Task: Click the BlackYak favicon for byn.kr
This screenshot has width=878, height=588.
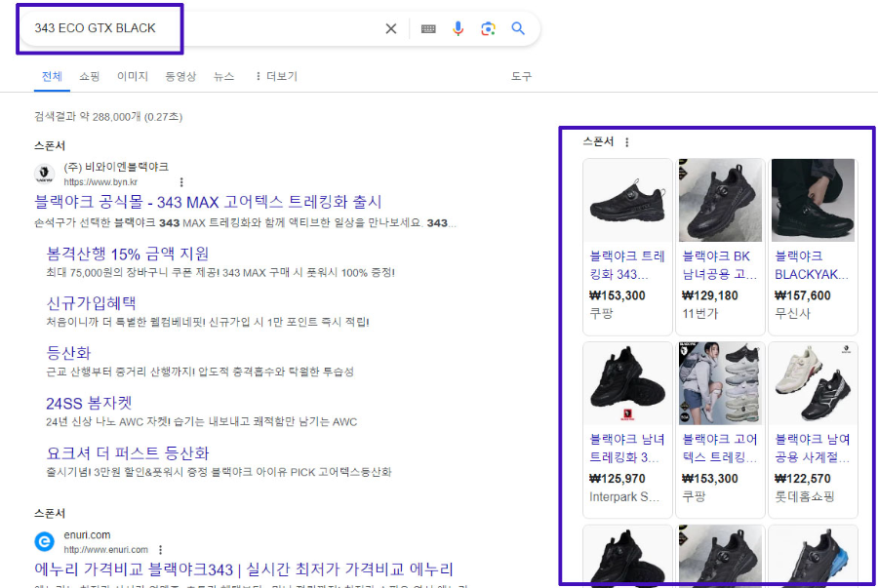Action: (44, 174)
